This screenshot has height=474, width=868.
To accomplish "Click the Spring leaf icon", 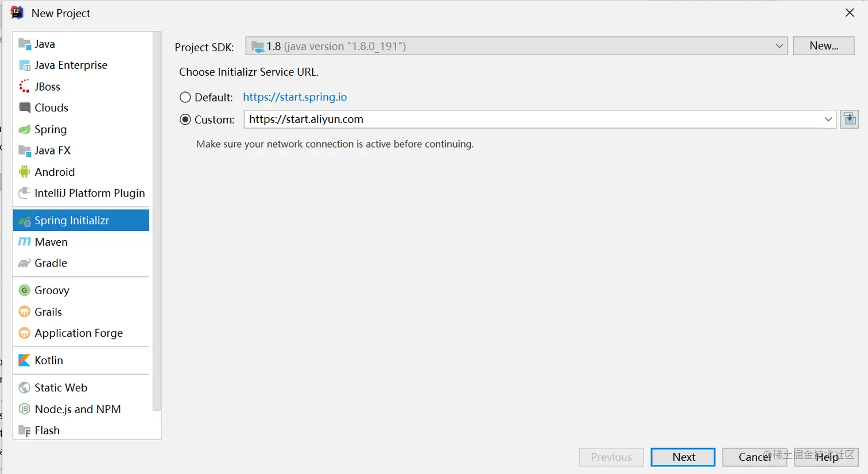I will point(24,129).
